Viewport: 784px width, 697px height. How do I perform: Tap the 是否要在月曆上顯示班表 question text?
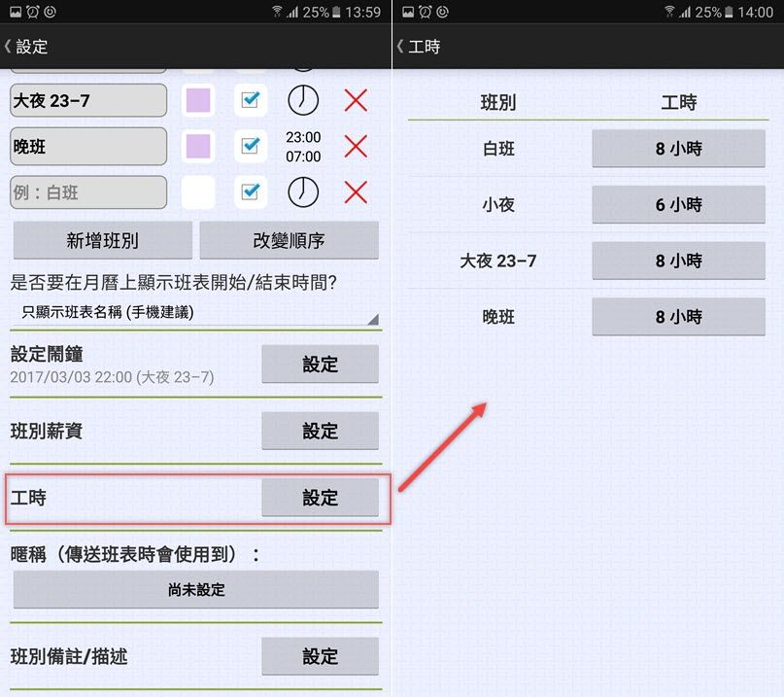(x=174, y=283)
